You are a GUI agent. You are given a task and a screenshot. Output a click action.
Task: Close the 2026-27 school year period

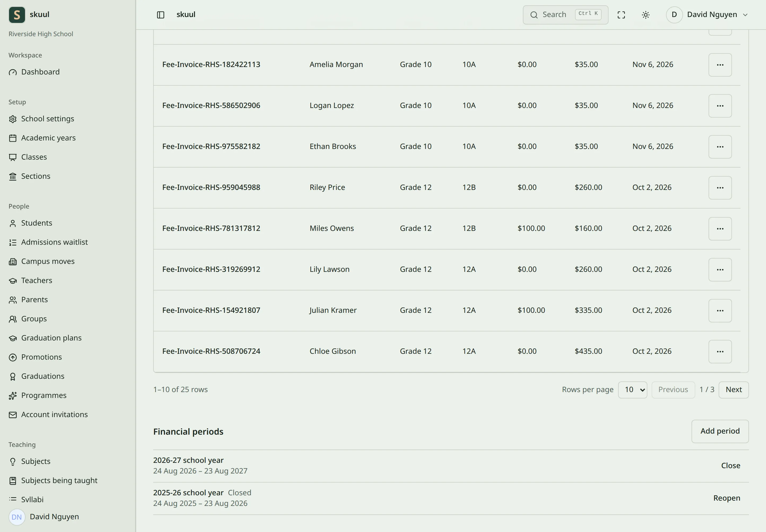[730, 466]
